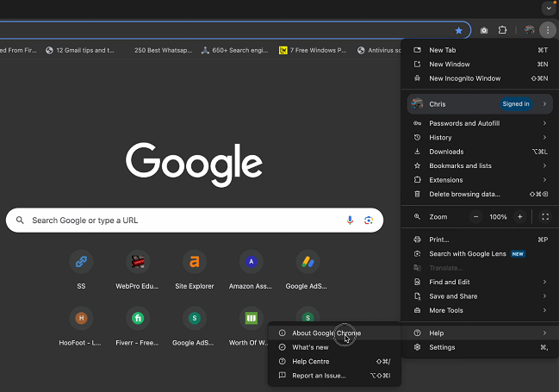Image resolution: width=559 pixels, height=392 pixels.
Task: Open 650+ Search engi... bookmark
Action: tap(234, 50)
